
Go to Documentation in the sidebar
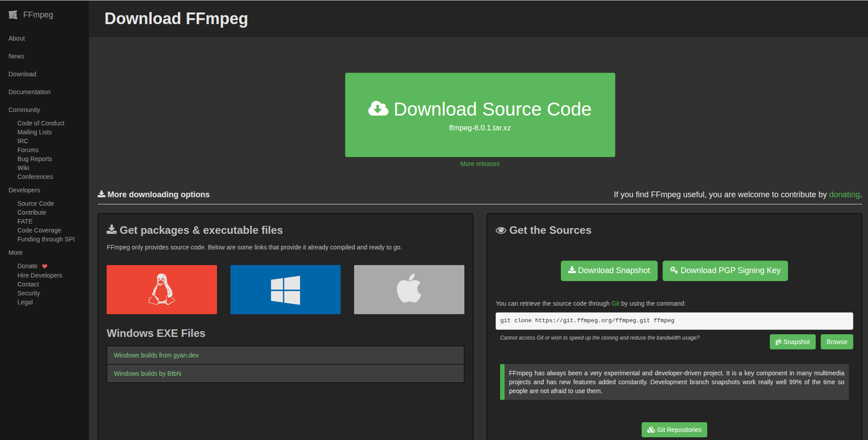(x=29, y=92)
